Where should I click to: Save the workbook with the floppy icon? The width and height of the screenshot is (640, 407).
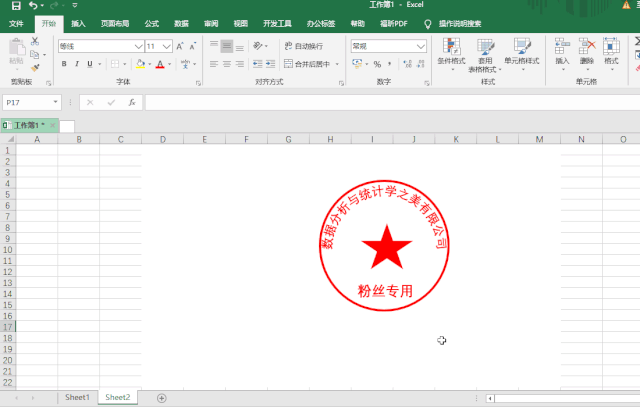pos(16,5)
